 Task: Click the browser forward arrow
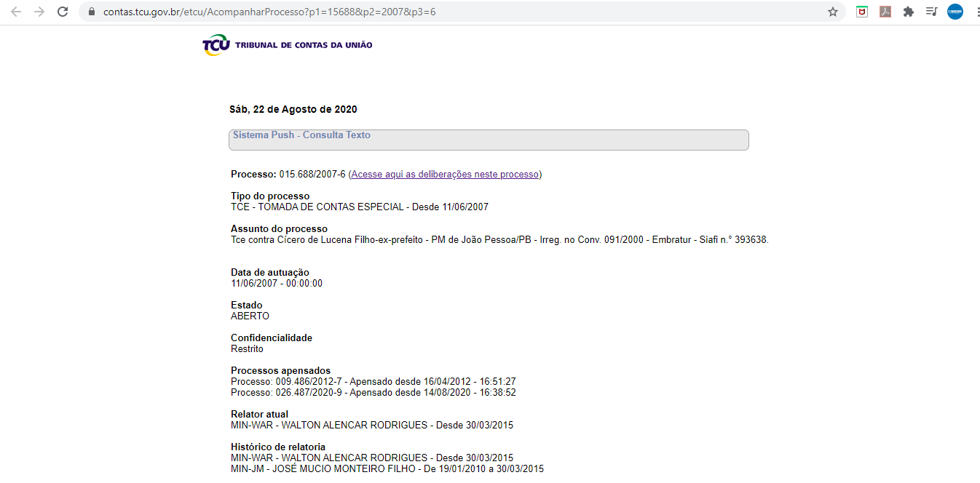coord(39,12)
